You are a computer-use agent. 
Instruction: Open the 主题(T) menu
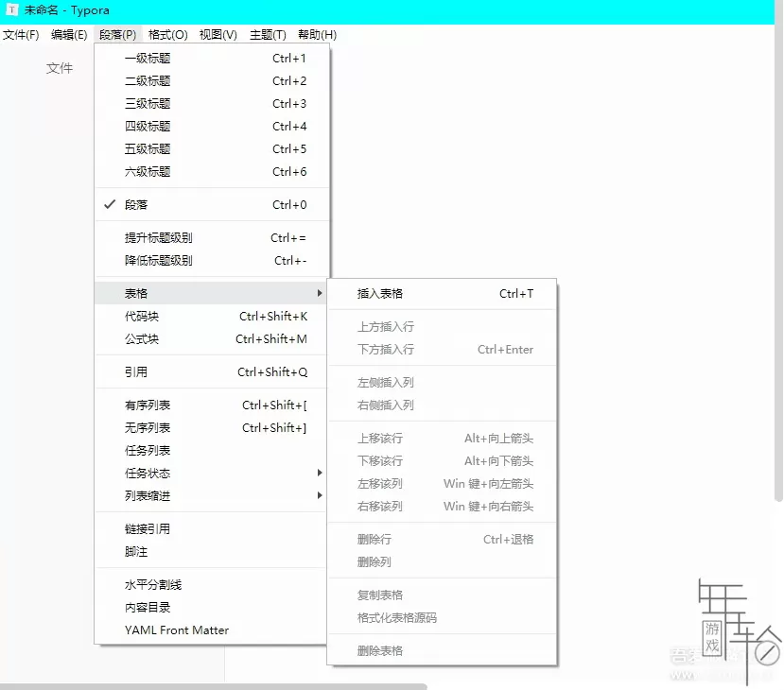pyautogui.click(x=268, y=34)
